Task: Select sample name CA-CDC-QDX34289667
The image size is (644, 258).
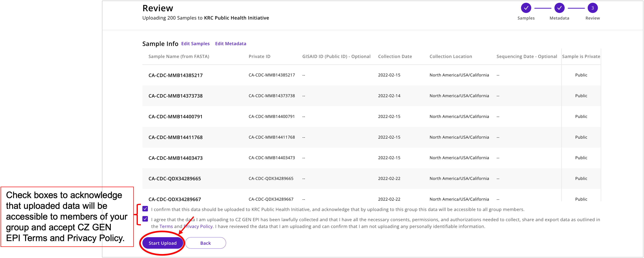Action: click(174, 199)
